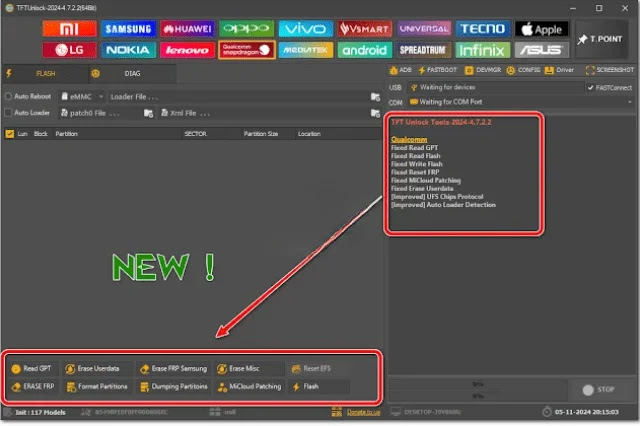
Task: Click the patch0 File input field
Action: tap(100, 113)
